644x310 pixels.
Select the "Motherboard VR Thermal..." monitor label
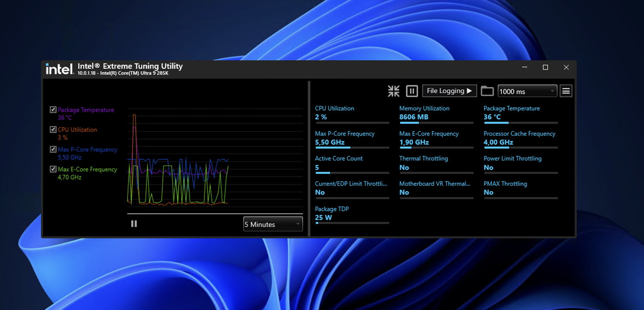435,184
